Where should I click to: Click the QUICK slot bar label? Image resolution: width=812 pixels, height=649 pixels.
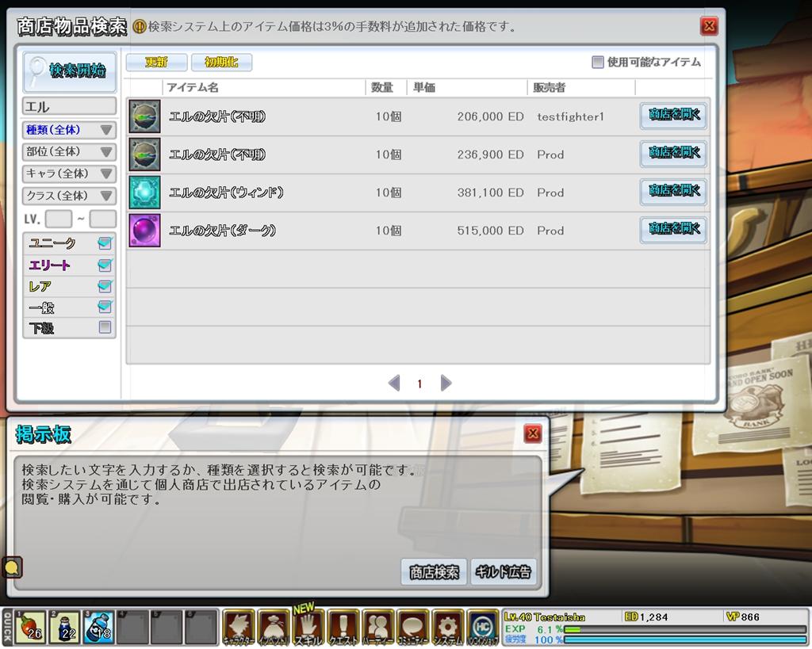click(7, 628)
